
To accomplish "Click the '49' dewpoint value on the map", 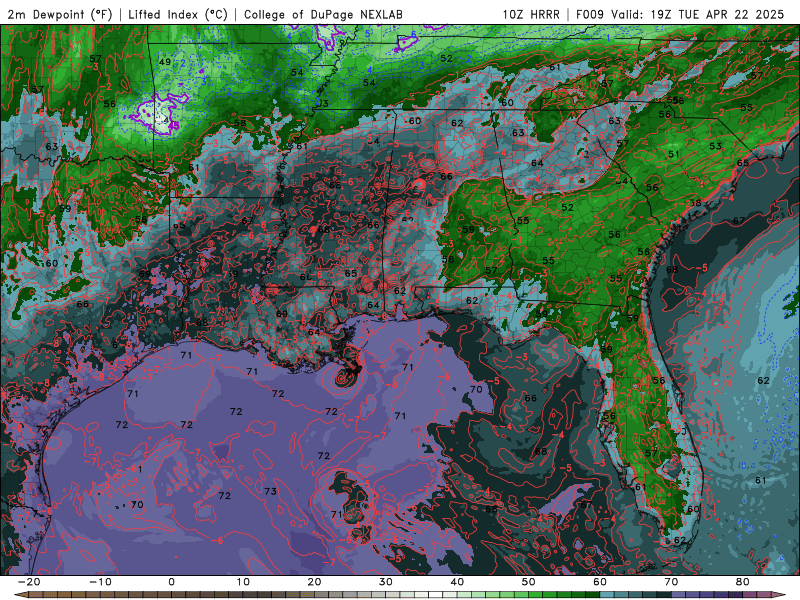I will [x=164, y=62].
